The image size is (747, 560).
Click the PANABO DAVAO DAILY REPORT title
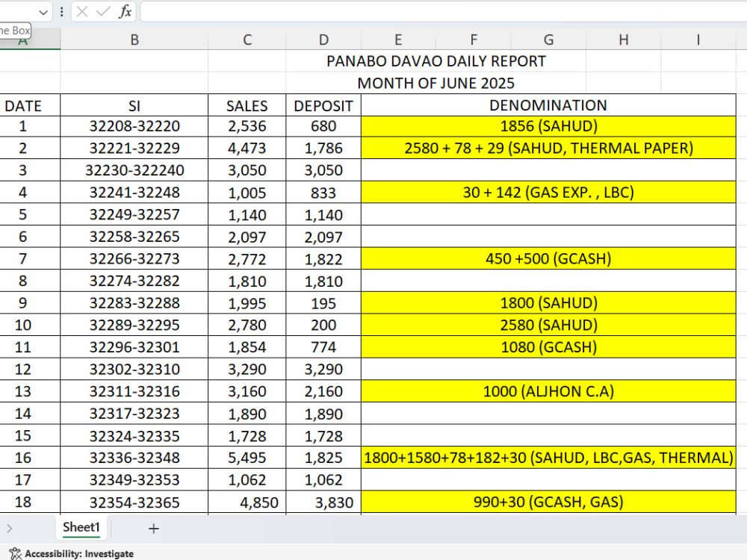click(x=436, y=61)
